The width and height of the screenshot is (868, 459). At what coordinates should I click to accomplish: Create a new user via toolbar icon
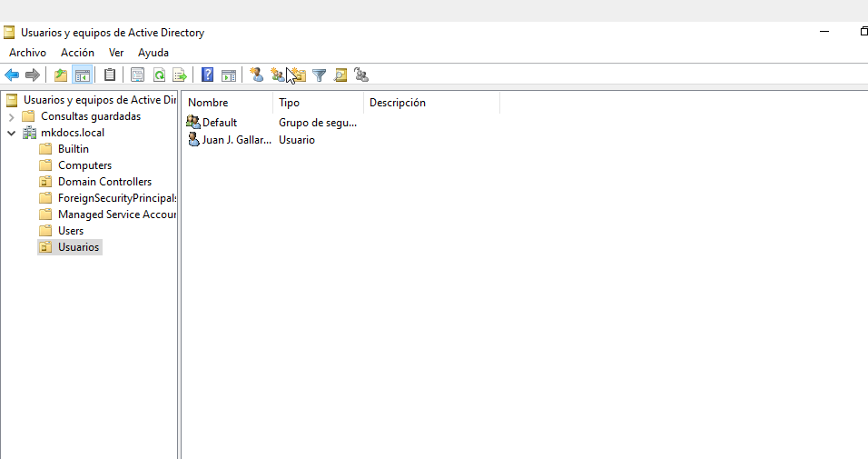pos(256,75)
